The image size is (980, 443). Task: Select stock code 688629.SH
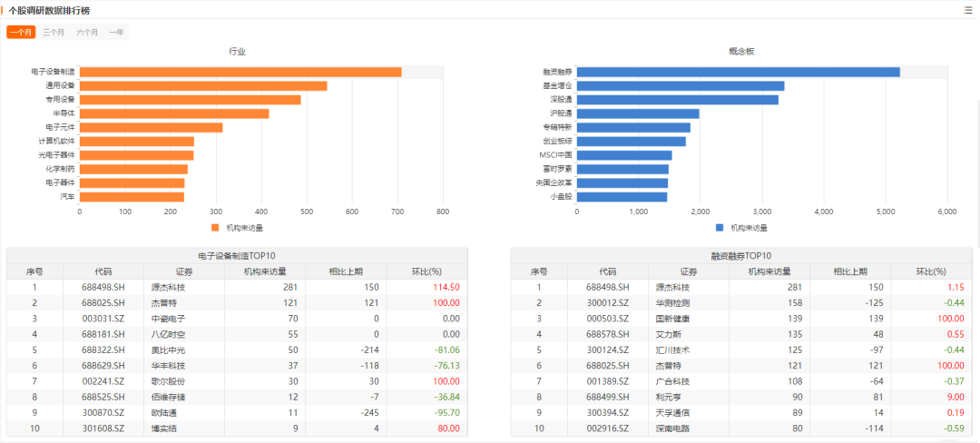click(x=103, y=366)
